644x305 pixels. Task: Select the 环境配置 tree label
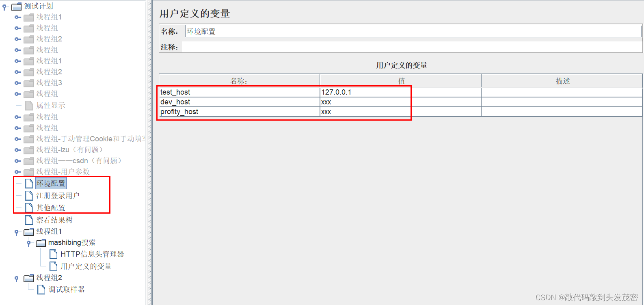point(51,184)
